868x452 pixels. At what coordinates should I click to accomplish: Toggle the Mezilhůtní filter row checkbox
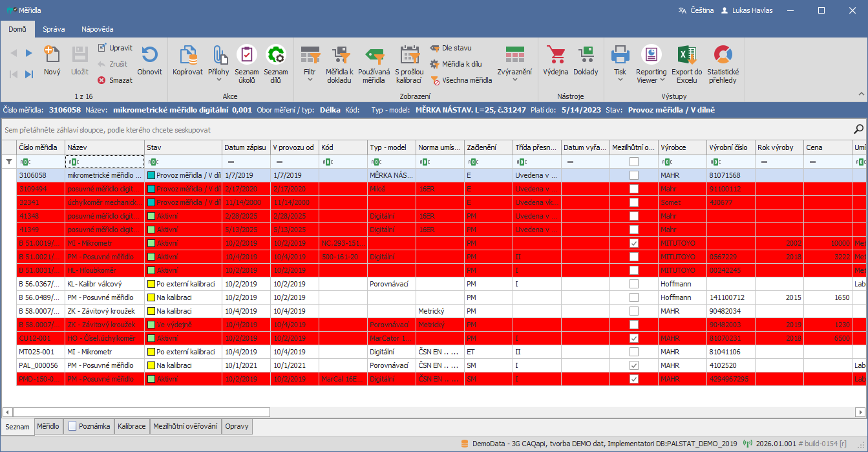[634, 162]
